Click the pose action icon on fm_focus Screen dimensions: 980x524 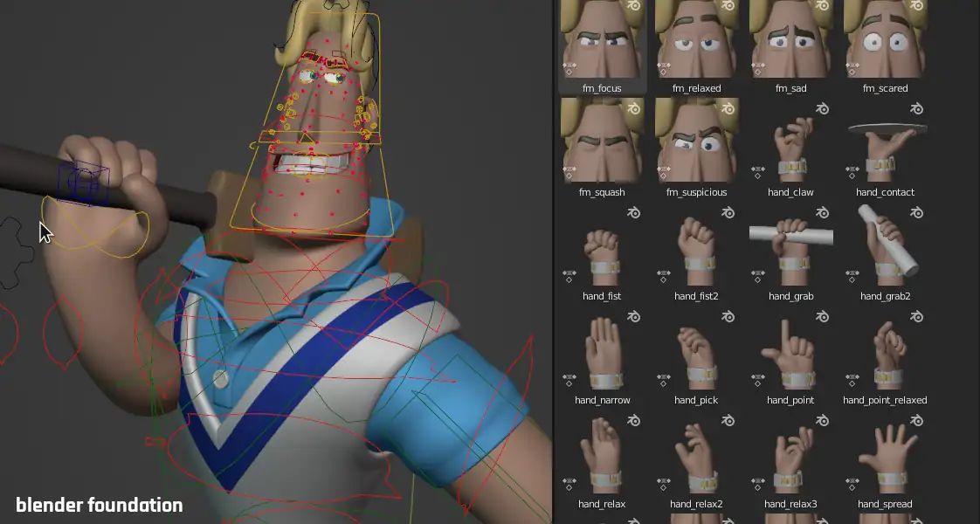point(569,67)
